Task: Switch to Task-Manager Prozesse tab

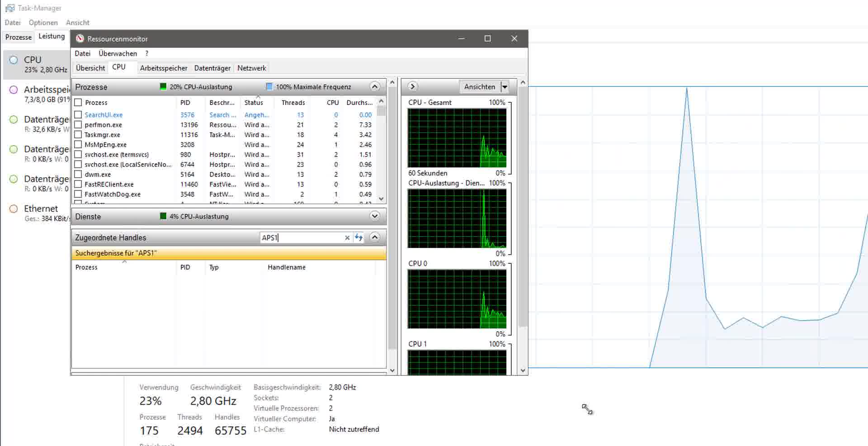Action: (19, 37)
